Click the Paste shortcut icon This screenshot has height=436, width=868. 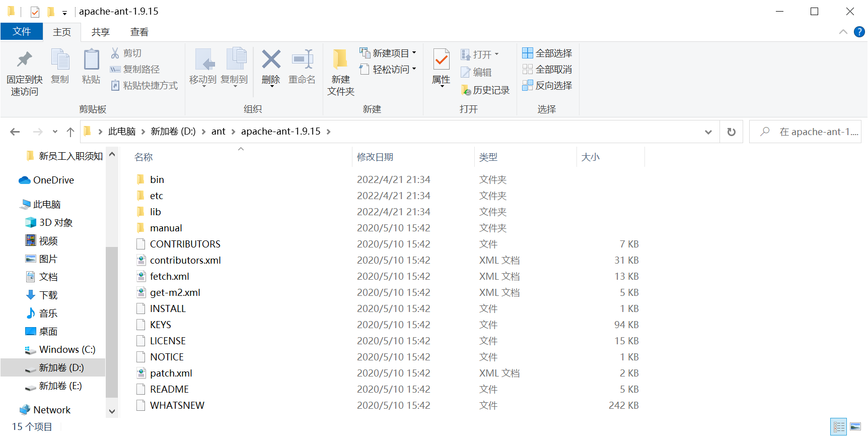click(115, 85)
